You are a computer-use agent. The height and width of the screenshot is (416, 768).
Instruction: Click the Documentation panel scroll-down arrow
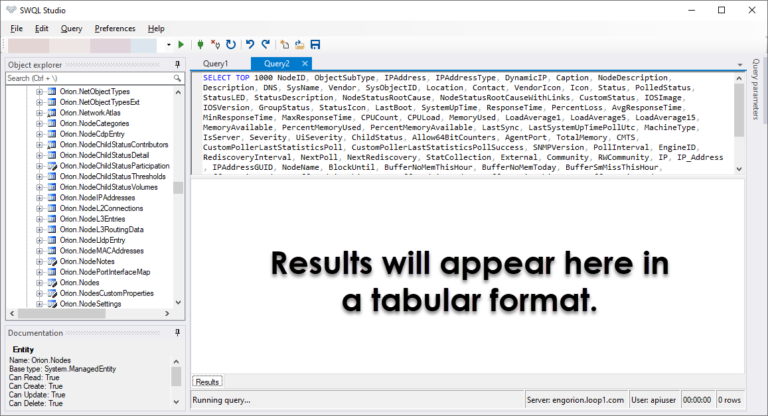pyautogui.click(x=176, y=402)
